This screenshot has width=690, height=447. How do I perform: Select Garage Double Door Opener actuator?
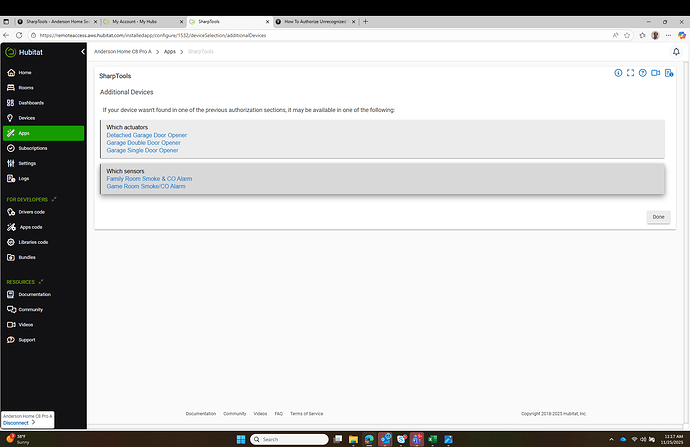click(x=143, y=143)
